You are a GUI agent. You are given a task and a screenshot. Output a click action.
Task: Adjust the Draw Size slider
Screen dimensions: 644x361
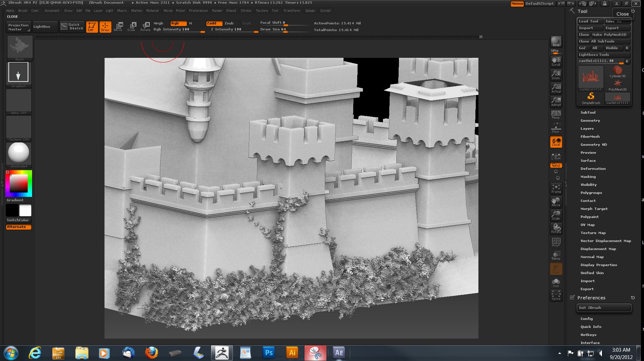point(285,30)
